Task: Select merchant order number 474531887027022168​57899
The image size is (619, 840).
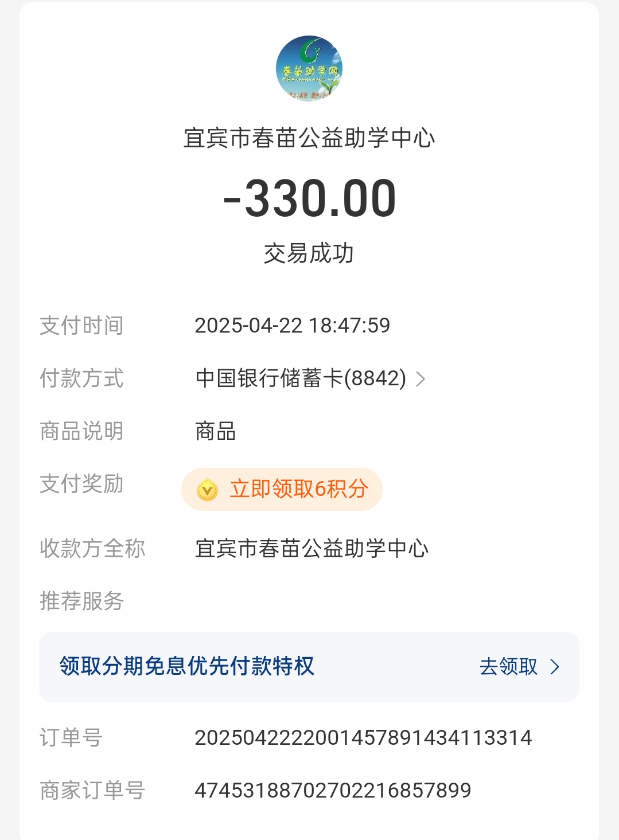Action: click(x=333, y=791)
